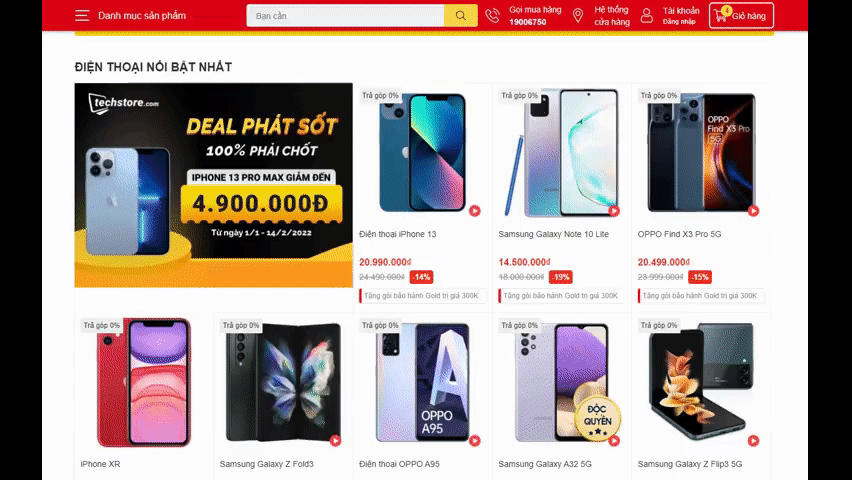852x480 pixels.
Task: Click Đăng nhập under Tài khoản
Action: click(x=679, y=22)
